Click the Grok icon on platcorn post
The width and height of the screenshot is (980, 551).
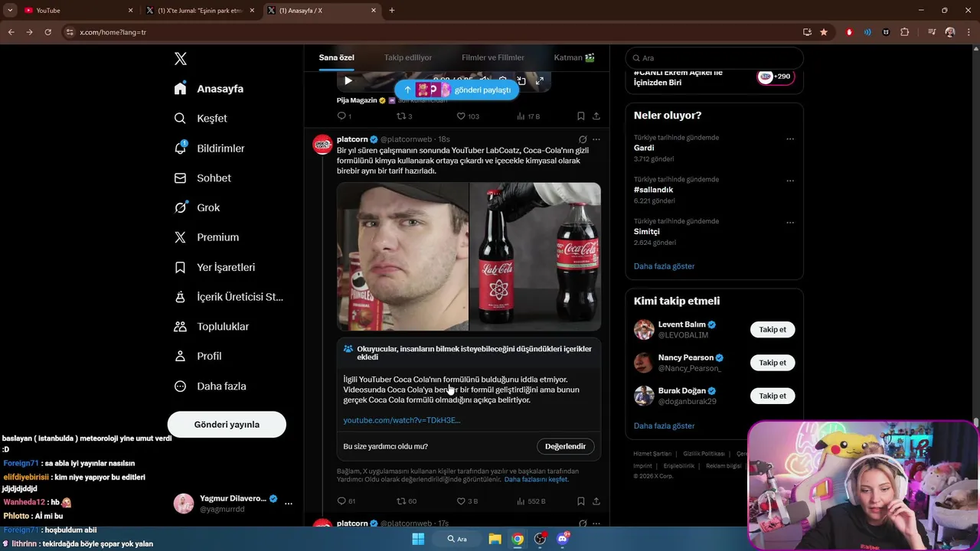(x=583, y=139)
